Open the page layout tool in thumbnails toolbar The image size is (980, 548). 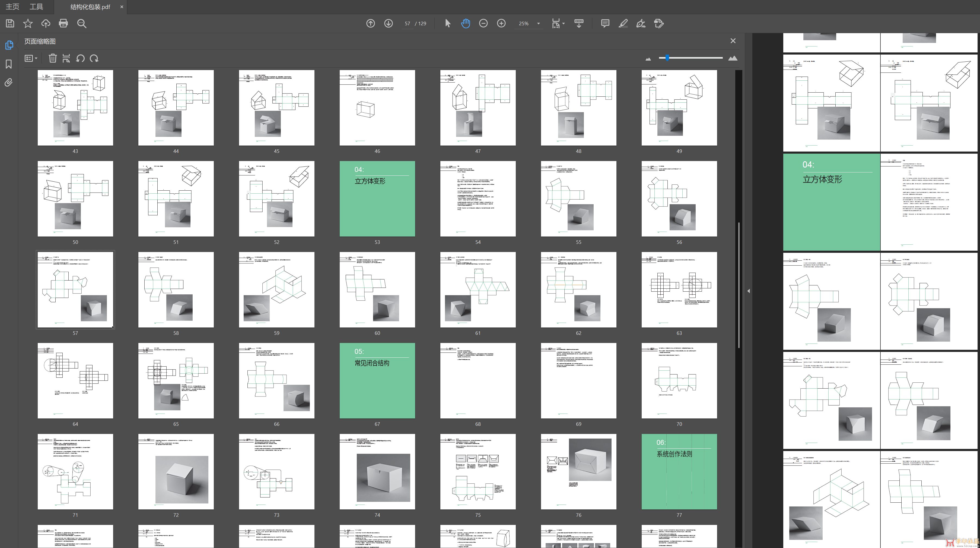[66, 58]
